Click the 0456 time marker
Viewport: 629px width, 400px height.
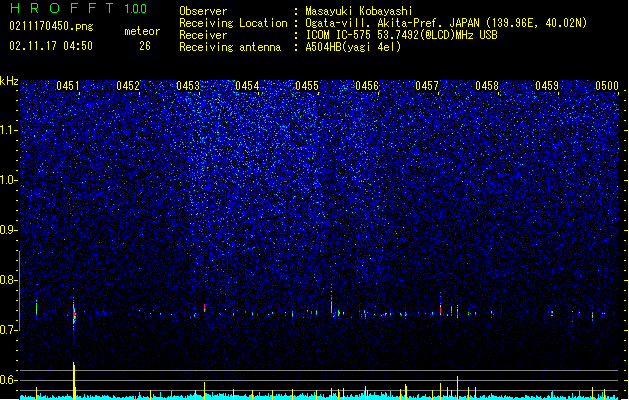coord(367,86)
